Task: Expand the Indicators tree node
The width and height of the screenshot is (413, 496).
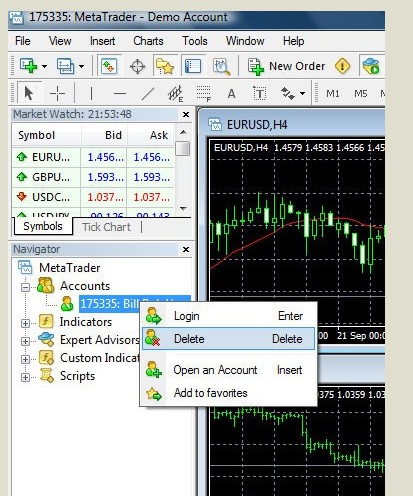Action: [25, 323]
